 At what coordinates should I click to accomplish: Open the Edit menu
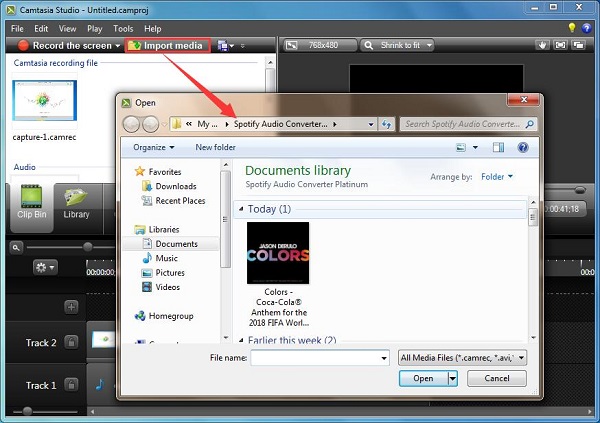[x=41, y=29]
